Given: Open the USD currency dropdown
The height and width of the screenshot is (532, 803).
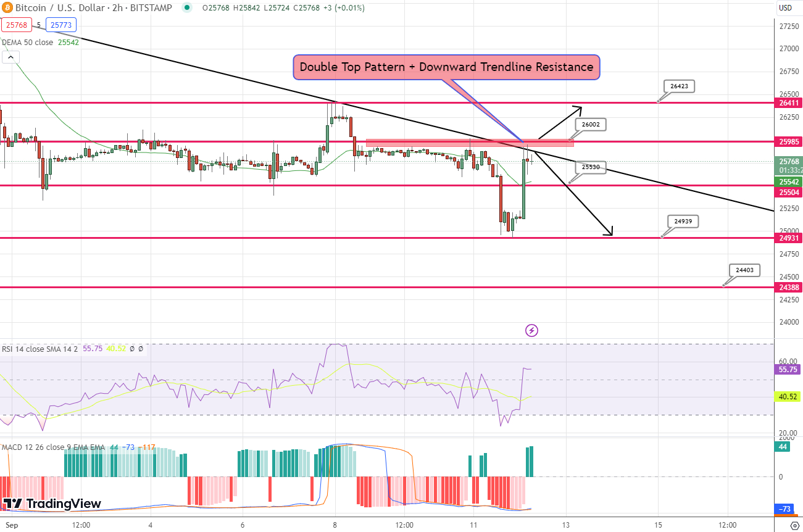Looking at the screenshot, I should click(x=785, y=8).
